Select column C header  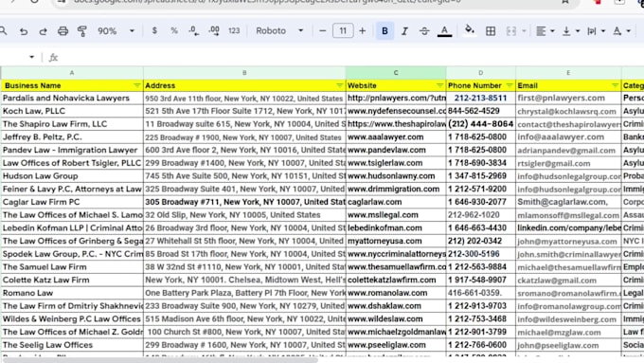pos(396,73)
